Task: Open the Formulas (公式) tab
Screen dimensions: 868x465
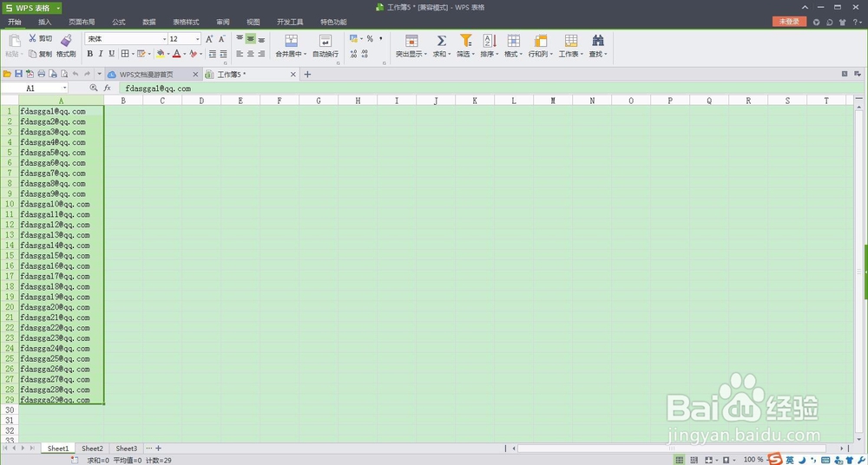Action: point(118,23)
